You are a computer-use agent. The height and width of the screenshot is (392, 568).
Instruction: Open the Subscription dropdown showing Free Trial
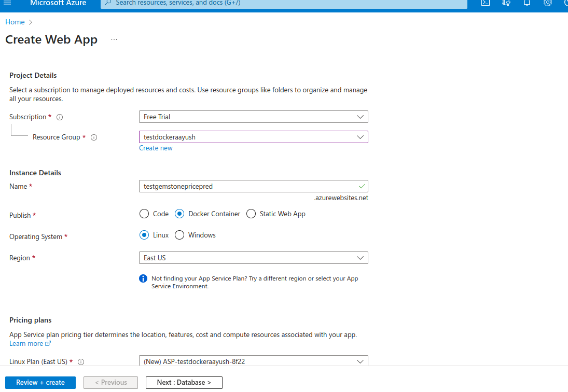coord(254,117)
